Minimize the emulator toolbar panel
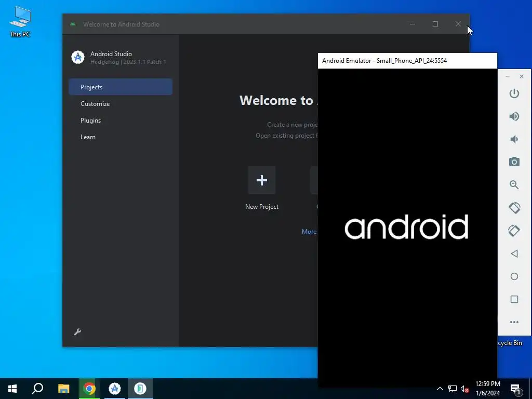 [508, 76]
